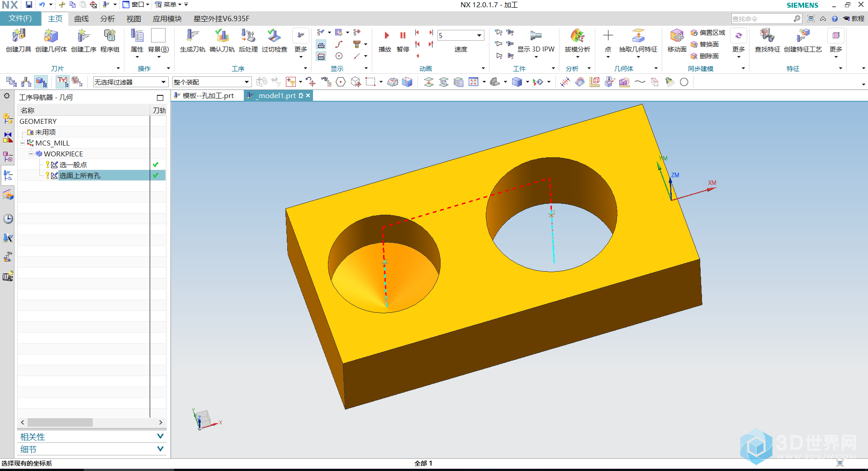868x471 pixels.
Task: Click the Create Tool (创建刀具) icon
Action: 19,40
